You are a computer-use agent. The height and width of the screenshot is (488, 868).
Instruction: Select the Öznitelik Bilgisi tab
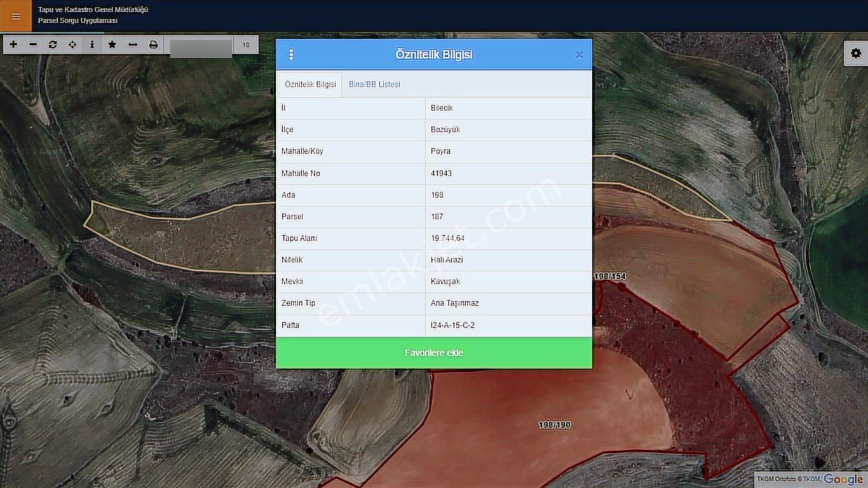(310, 84)
